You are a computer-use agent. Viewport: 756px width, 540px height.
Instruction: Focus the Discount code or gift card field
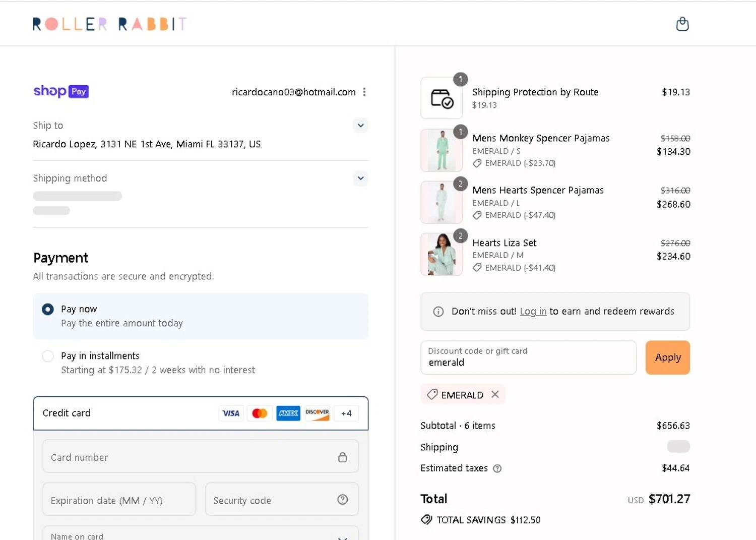pos(528,357)
